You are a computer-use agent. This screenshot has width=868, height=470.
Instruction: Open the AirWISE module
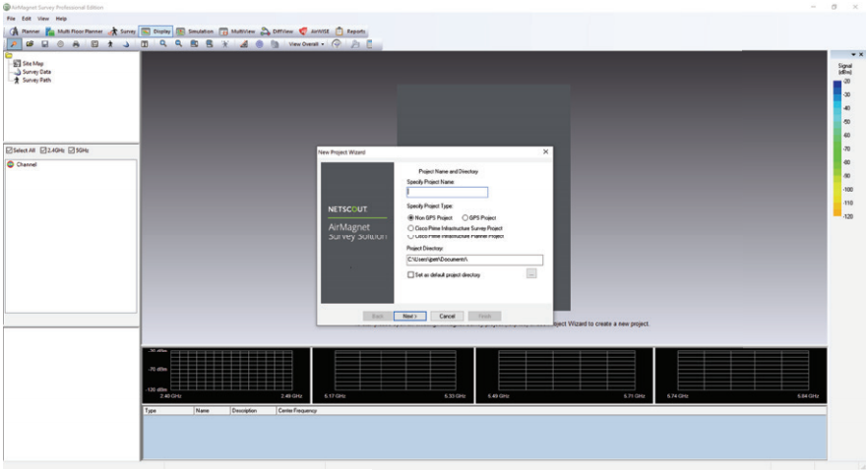pos(314,31)
